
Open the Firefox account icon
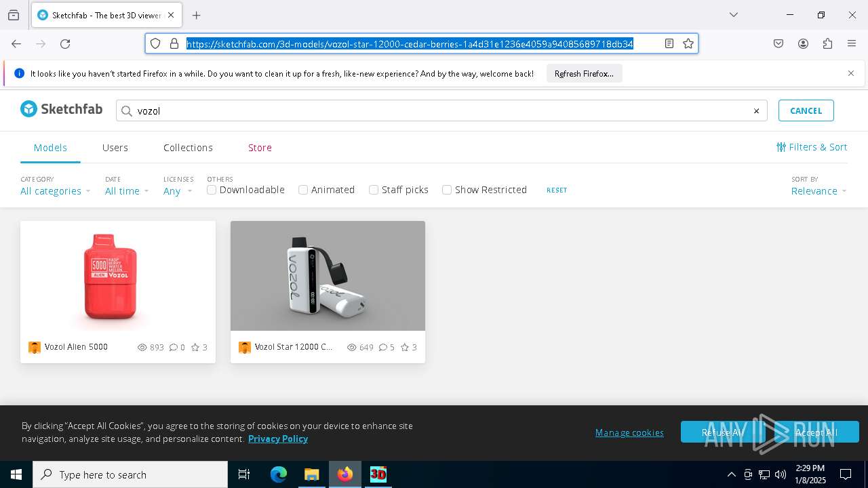(x=803, y=43)
